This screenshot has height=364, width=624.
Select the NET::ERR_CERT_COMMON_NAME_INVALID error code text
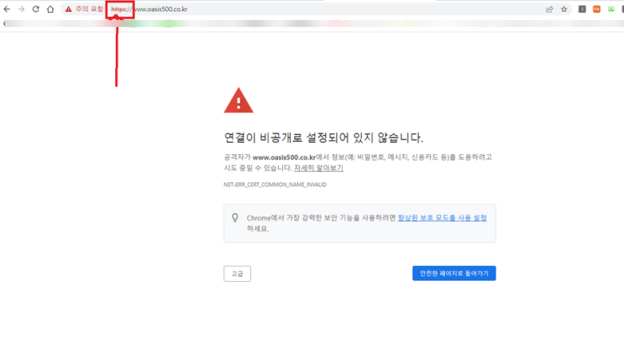(275, 185)
